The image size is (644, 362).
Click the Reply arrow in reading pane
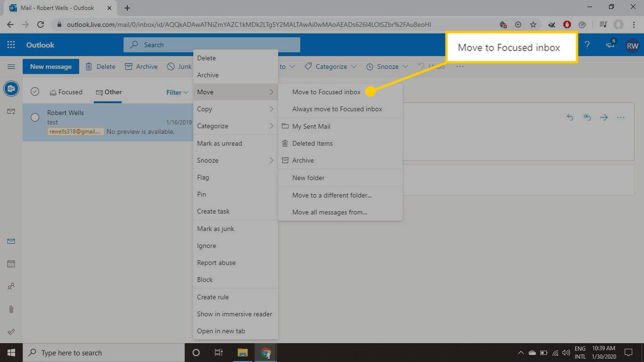click(x=570, y=117)
